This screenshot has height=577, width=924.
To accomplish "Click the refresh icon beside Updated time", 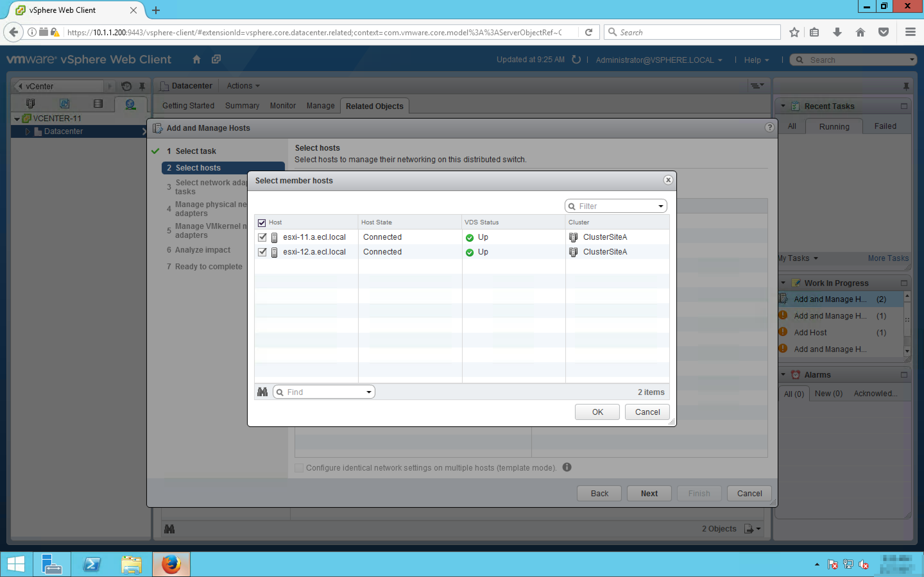I will 576,60.
